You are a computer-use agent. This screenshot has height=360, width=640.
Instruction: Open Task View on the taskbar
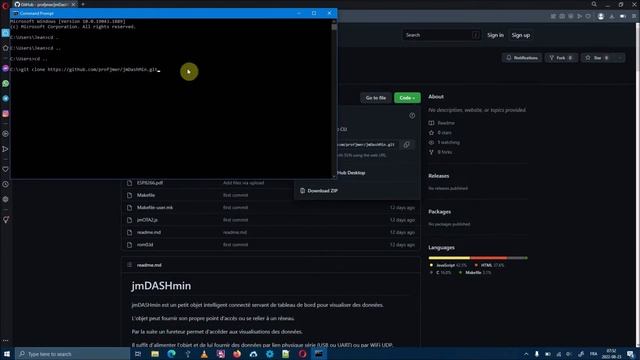(x=138, y=354)
